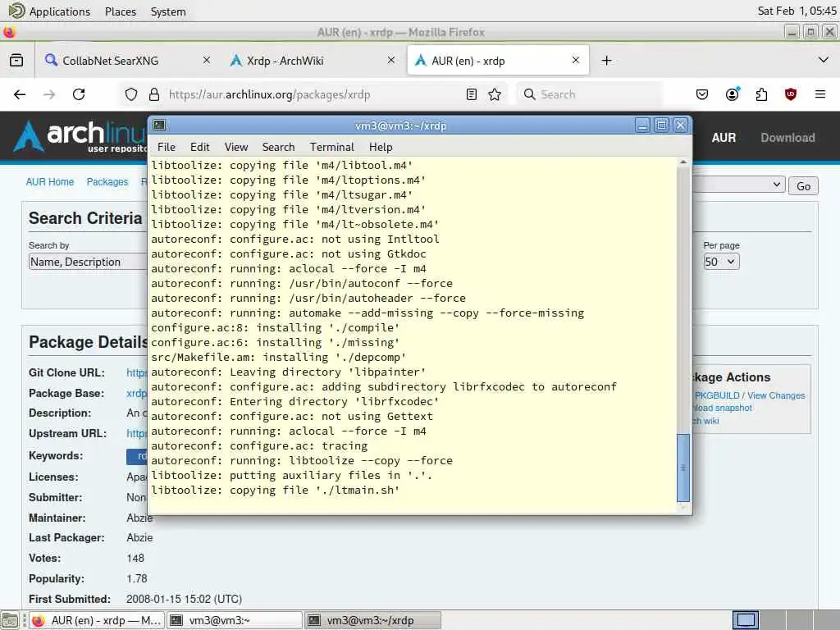Open the Applications menu in top panel
Image resolution: width=840 pixels, height=630 pixels.
tap(59, 11)
